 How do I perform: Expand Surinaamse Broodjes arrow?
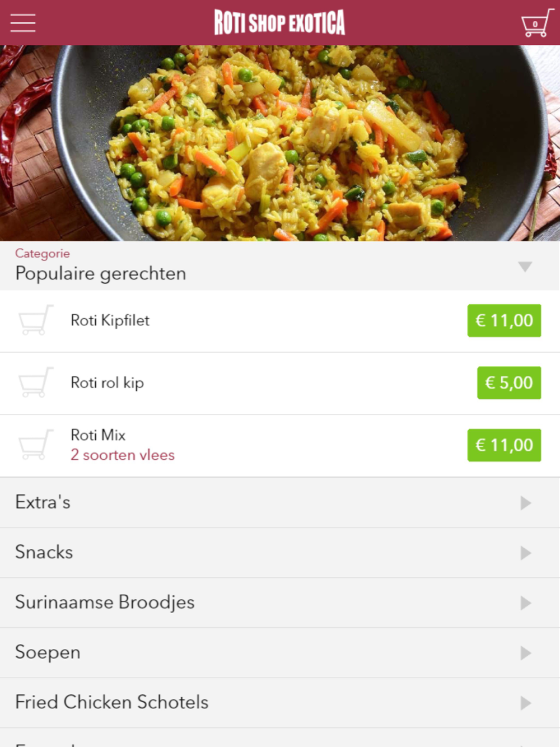pos(525,603)
